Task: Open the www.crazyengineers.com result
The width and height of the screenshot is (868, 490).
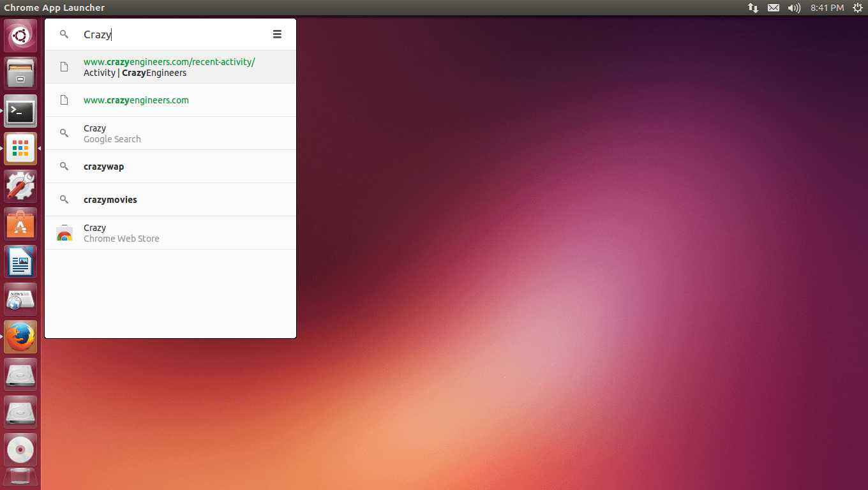Action: coord(170,100)
